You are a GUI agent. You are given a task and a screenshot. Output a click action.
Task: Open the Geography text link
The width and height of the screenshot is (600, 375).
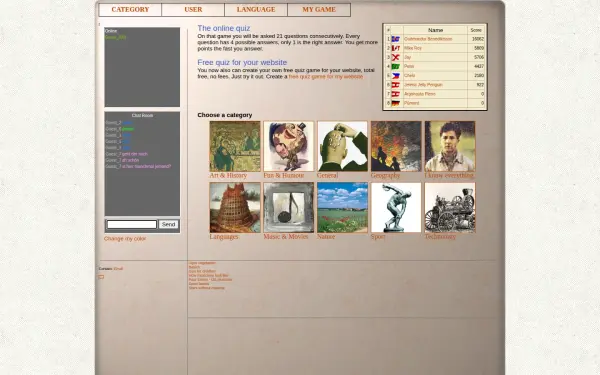(x=385, y=176)
